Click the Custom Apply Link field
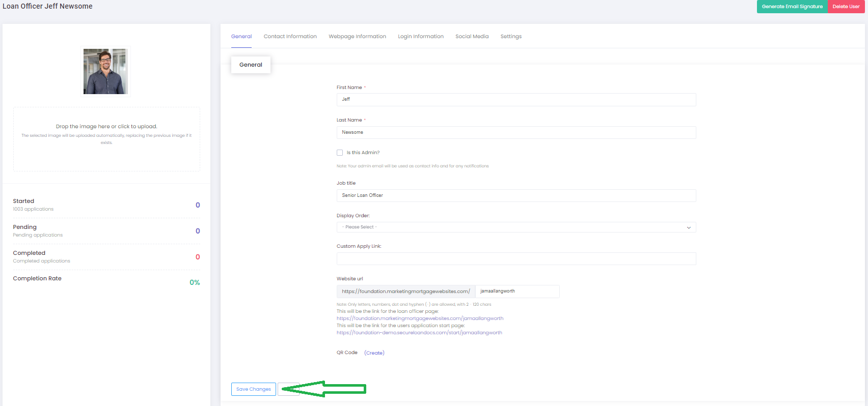The height and width of the screenshot is (406, 868). 516,258
